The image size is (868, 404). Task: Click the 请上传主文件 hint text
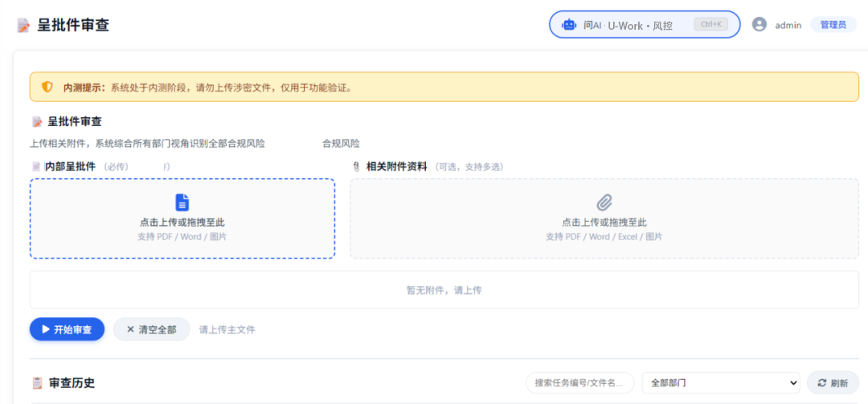click(x=227, y=330)
